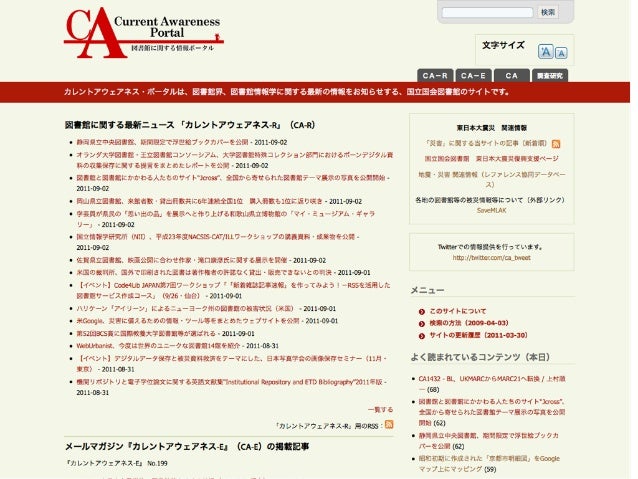Viewport: 638px width, 479px height.
Task: Click RSS icon for カレントアウェアネス-R feed
Action: [x=389, y=424]
